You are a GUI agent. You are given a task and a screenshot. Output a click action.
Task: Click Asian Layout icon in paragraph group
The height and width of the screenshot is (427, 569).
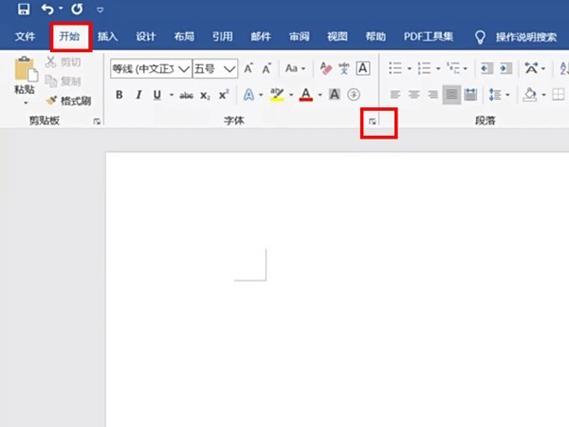pyautogui.click(x=531, y=68)
